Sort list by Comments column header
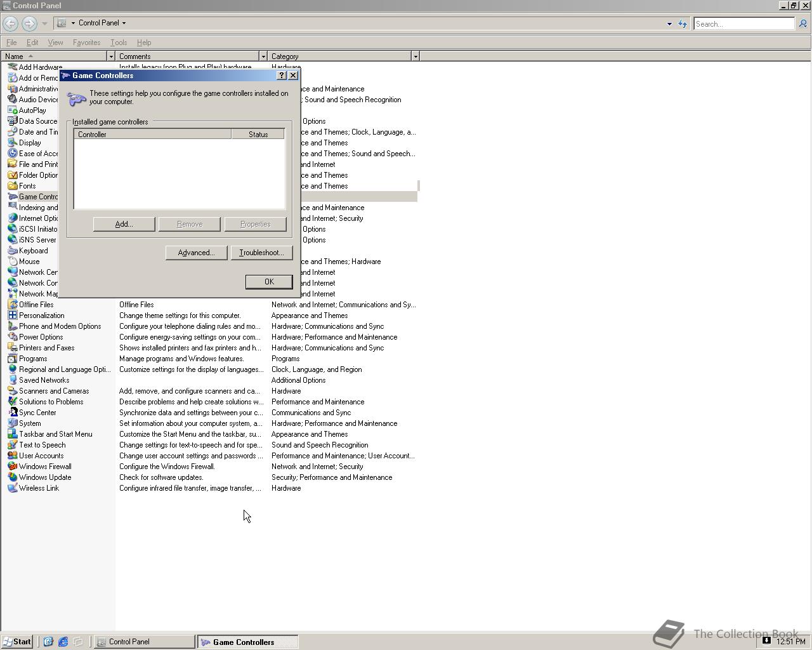Viewport: 812px width, 650px height. point(188,56)
